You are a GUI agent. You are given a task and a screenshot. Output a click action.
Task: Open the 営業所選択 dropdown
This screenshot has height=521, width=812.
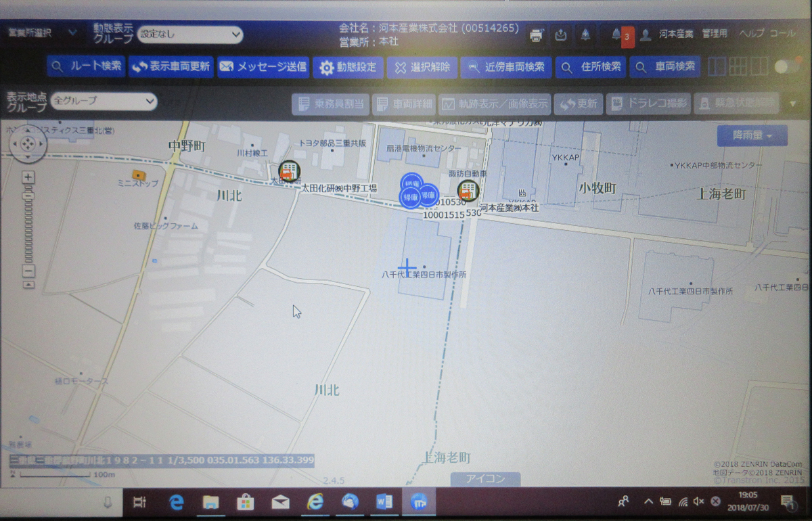(x=43, y=32)
